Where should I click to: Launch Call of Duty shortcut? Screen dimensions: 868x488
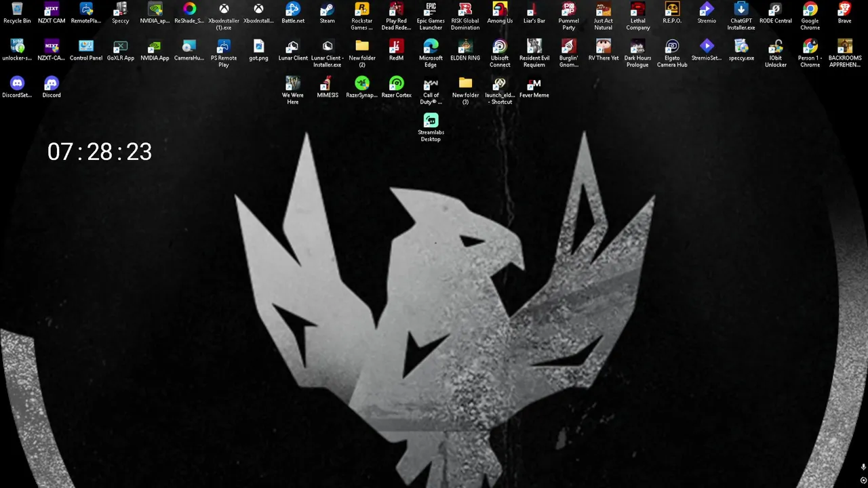pyautogui.click(x=431, y=91)
